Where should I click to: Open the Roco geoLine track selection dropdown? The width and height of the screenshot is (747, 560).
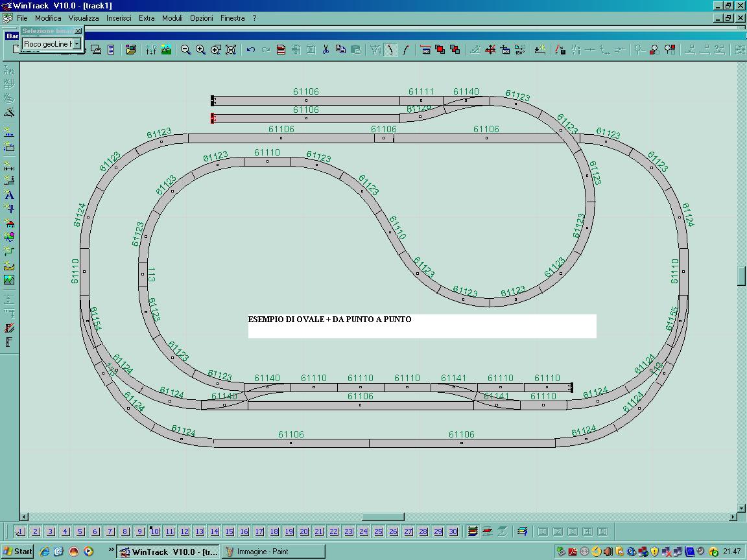pos(77,44)
